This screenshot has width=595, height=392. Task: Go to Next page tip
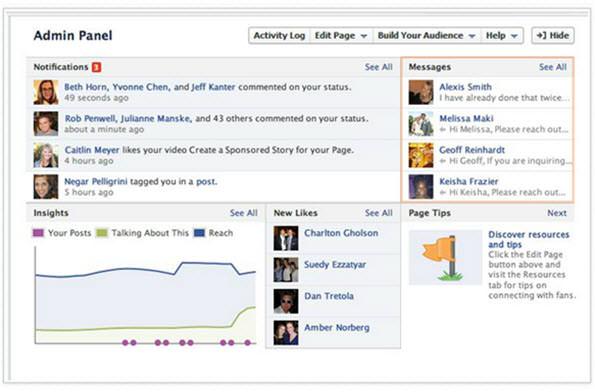(557, 213)
